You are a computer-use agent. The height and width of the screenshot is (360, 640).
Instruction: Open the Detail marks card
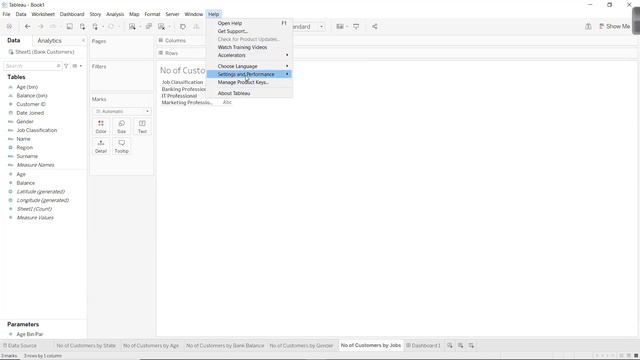coord(101,146)
